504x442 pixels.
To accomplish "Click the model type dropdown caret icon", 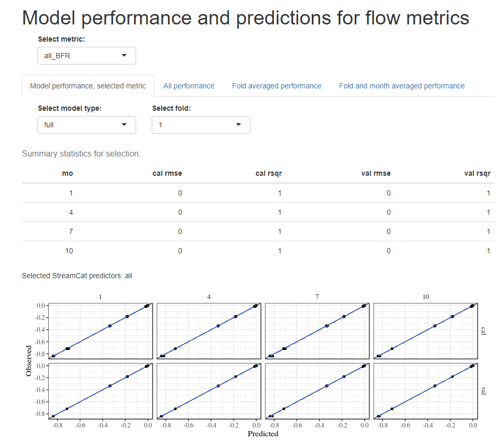I will click(x=125, y=124).
